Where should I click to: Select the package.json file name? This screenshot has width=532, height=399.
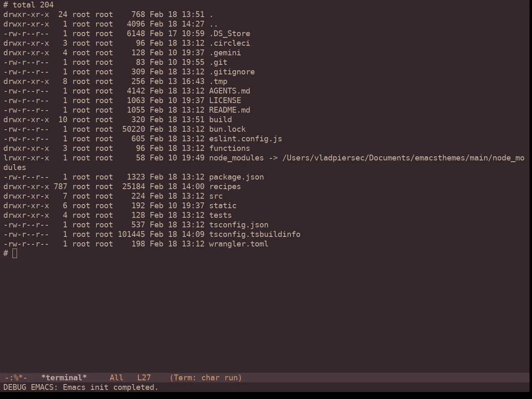pos(236,177)
